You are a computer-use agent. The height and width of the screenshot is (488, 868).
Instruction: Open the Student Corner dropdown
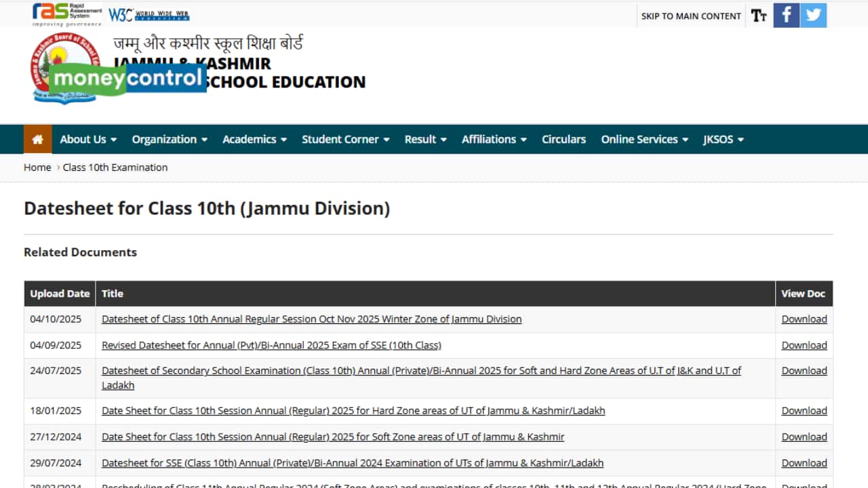pyautogui.click(x=345, y=139)
